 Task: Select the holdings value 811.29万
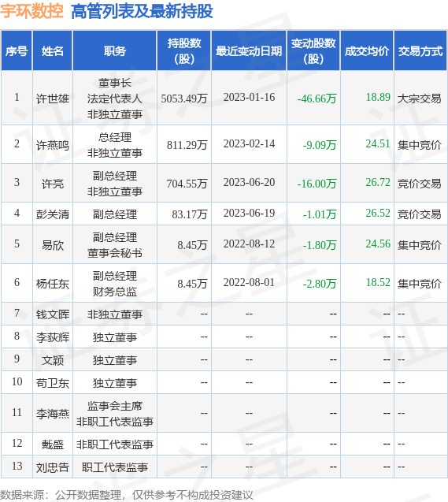pos(187,145)
